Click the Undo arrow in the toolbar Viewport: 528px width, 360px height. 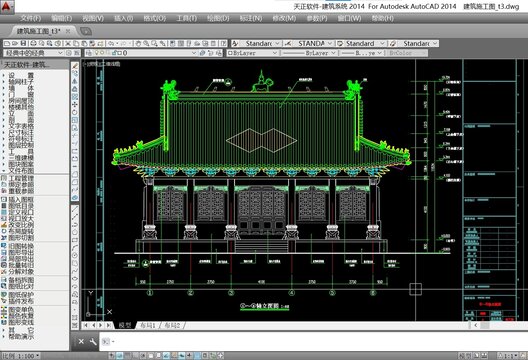point(111,43)
